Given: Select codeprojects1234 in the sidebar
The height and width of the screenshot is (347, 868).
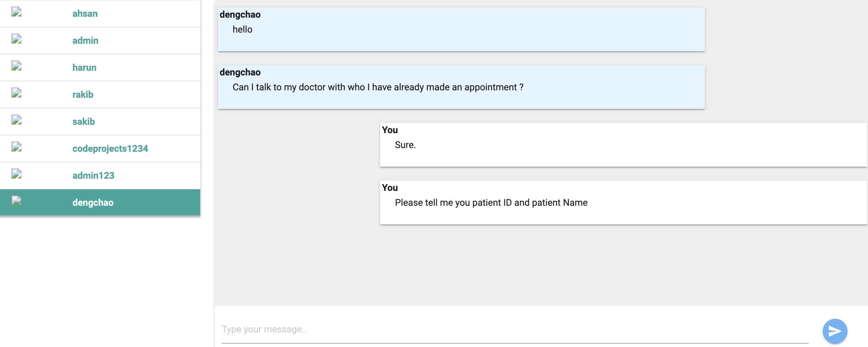Looking at the screenshot, I should [110, 148].
